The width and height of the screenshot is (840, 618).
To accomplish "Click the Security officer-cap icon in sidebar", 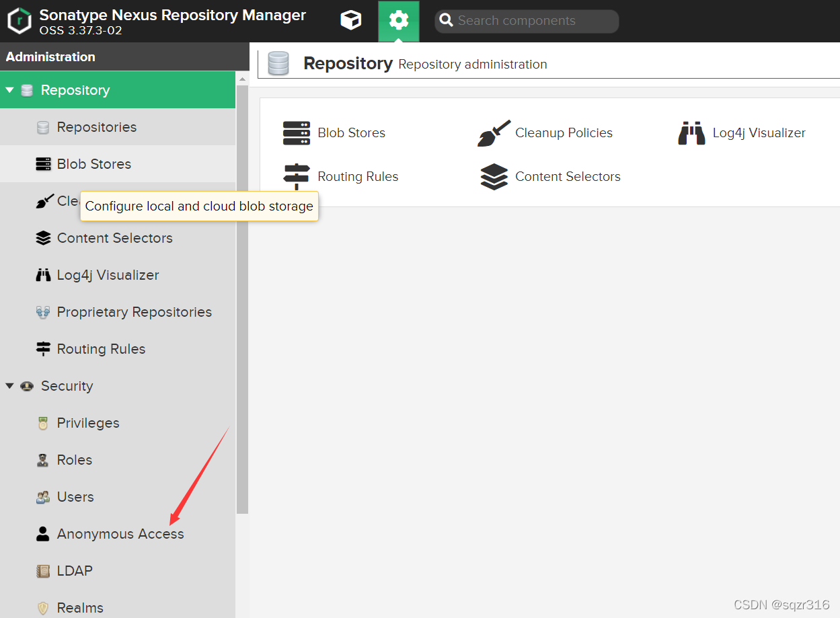I will coord(27,386).
